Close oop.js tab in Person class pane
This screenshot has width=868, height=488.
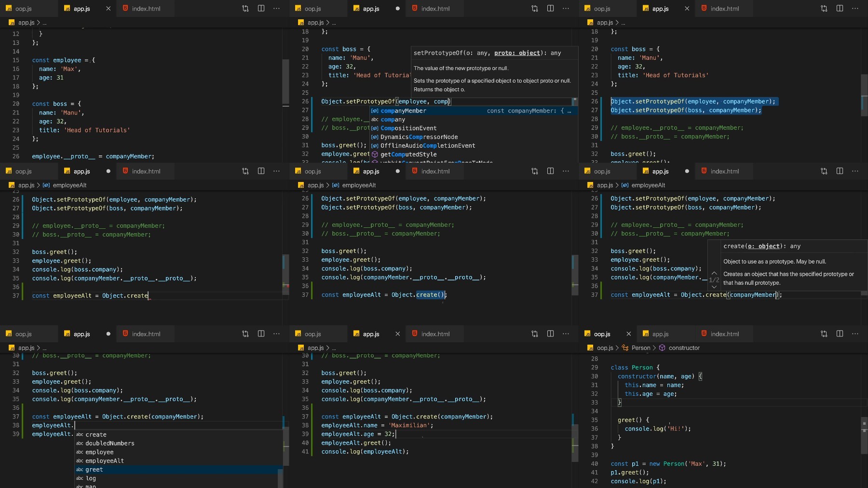pos(628,334)
